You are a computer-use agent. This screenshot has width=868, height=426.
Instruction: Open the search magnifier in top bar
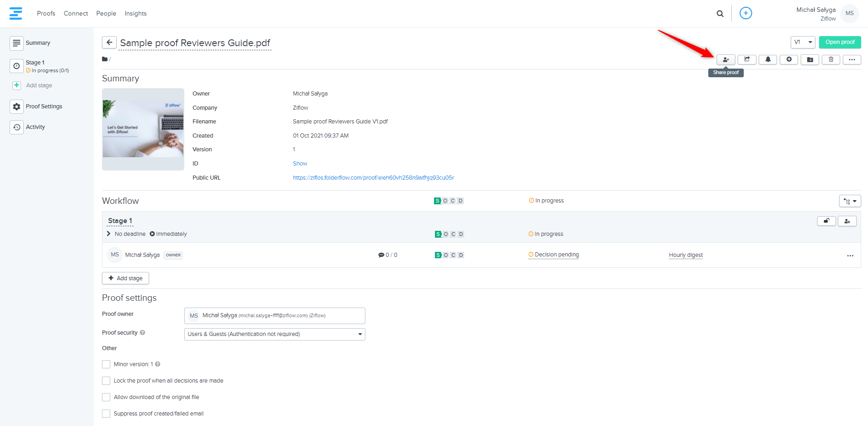point(720,14)
